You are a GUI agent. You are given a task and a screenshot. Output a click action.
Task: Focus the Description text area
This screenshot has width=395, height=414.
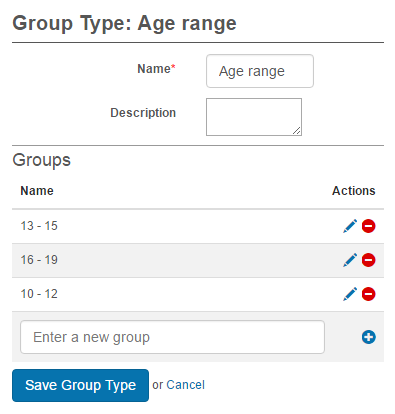(254, 117)
